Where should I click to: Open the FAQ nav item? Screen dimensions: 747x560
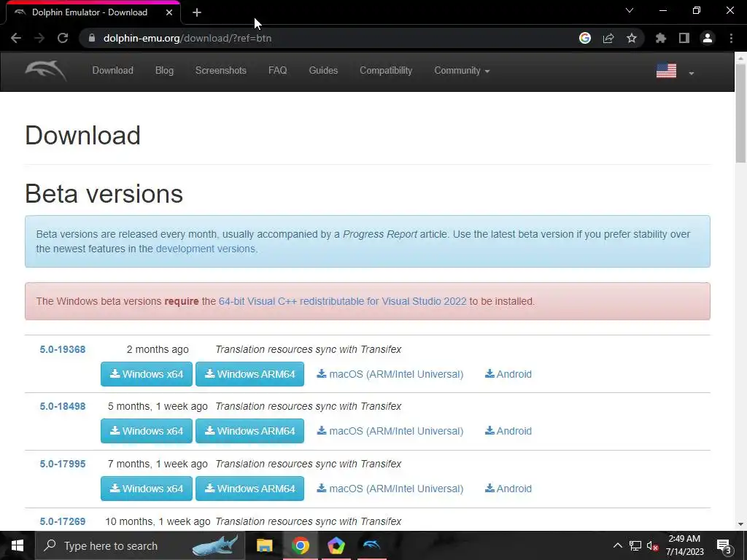click(278, 71)
